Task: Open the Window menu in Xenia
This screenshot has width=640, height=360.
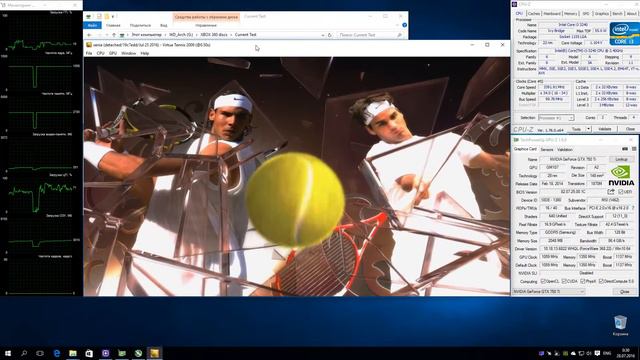Action: 129,53
